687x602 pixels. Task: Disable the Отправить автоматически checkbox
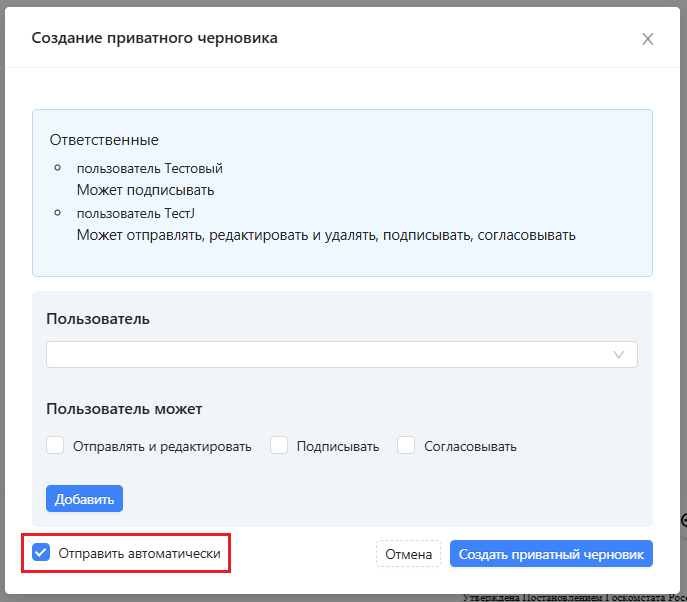tap(41, 552)
